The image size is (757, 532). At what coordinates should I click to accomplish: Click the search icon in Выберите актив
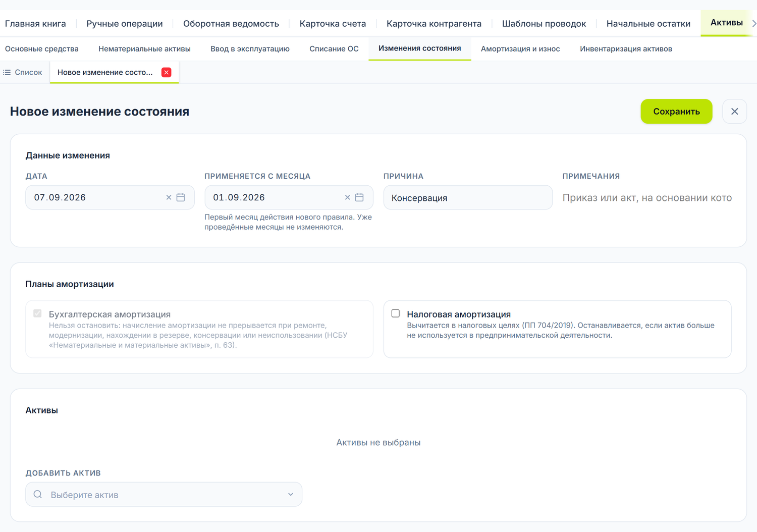[x=38, y=495]
